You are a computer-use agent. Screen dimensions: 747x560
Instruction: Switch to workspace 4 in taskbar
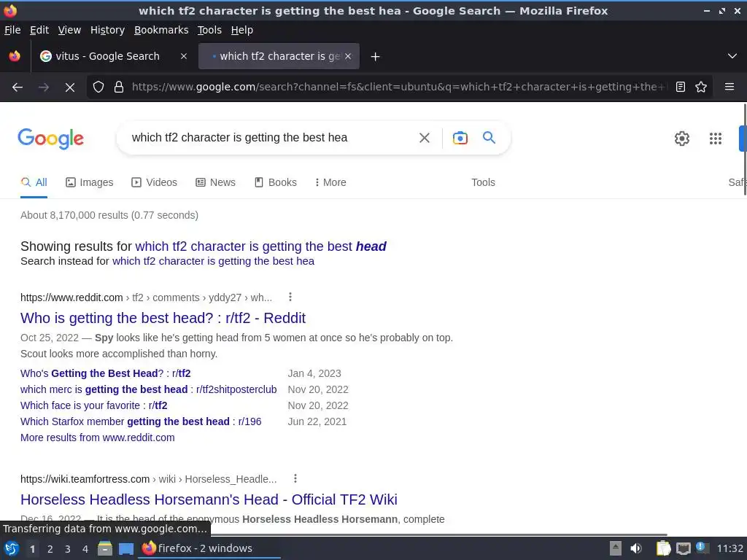click(85, 549)
